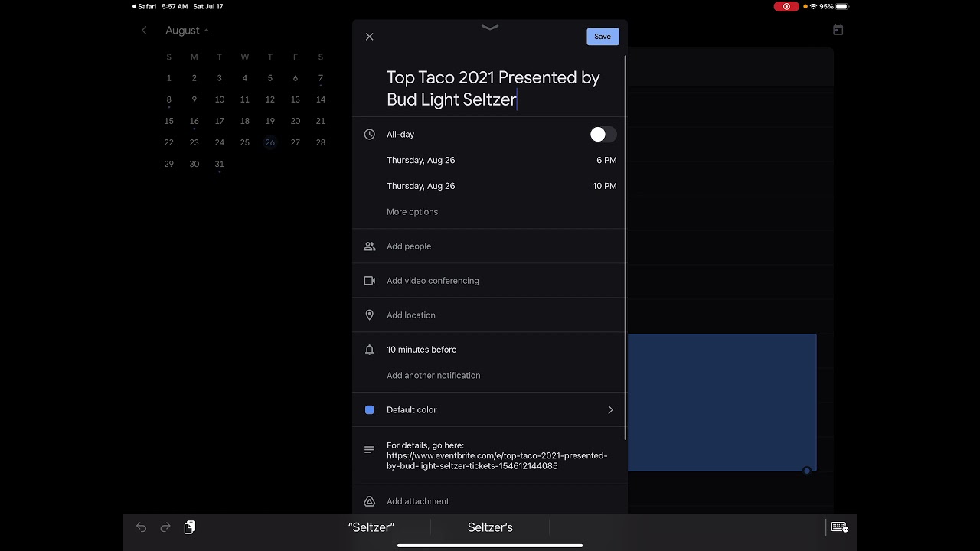This screenshot has height=551, width=980.
Task: Click the people icon for guests
Action: (370, 246)
